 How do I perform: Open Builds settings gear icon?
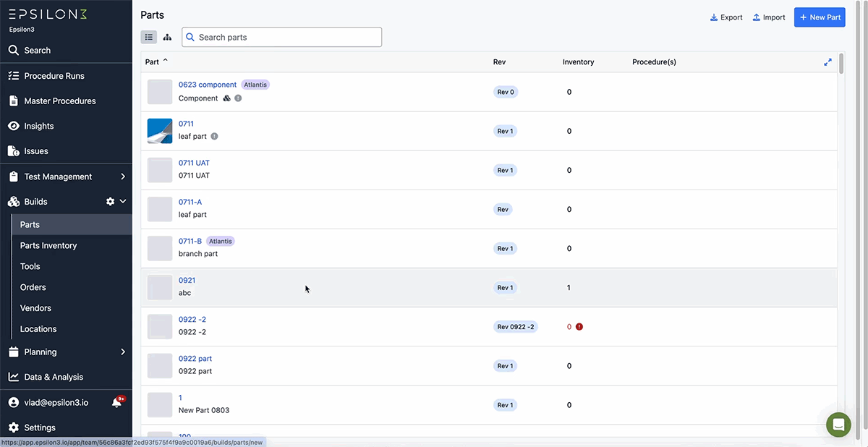[110, 202]
